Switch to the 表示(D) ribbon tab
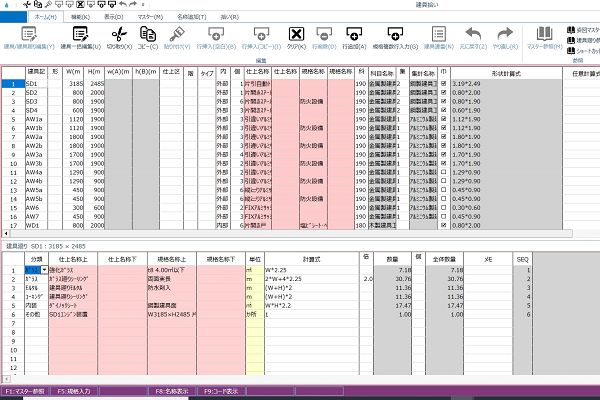The width and height of the screenshot is (600, 400). pos(114,17)
